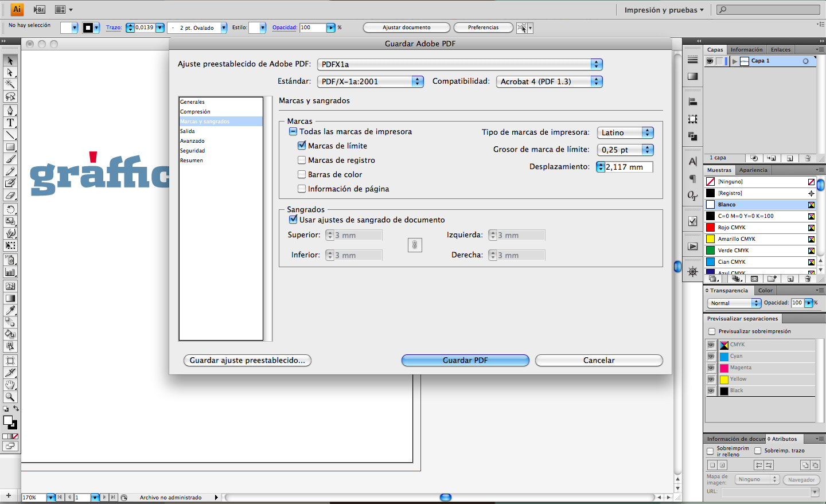Click Guardar ajuste preestablecido button

(x=247, y=360)
